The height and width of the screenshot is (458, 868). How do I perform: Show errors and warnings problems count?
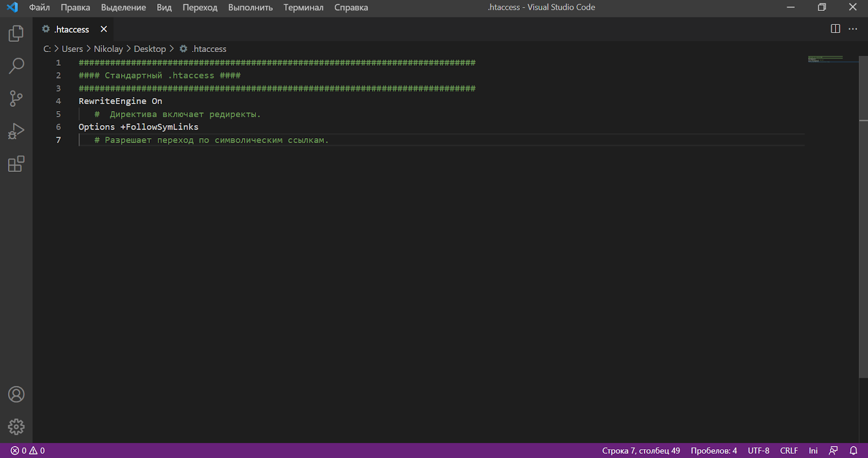pos(28,450)
